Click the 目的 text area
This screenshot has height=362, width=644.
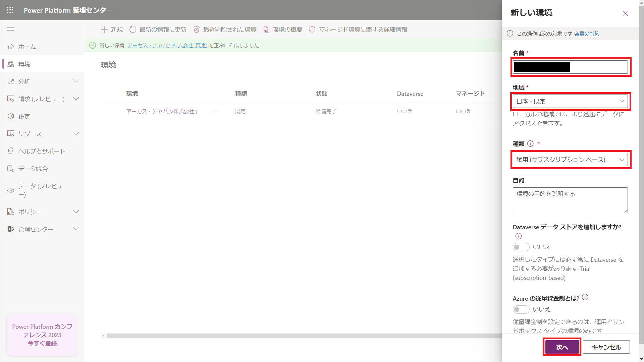tap(570, 200)
